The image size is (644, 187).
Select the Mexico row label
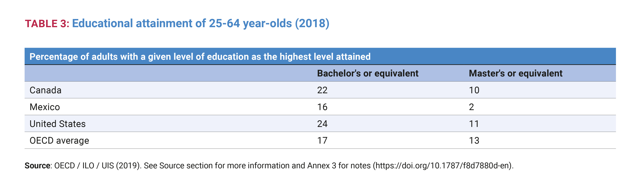coord(45,107)
